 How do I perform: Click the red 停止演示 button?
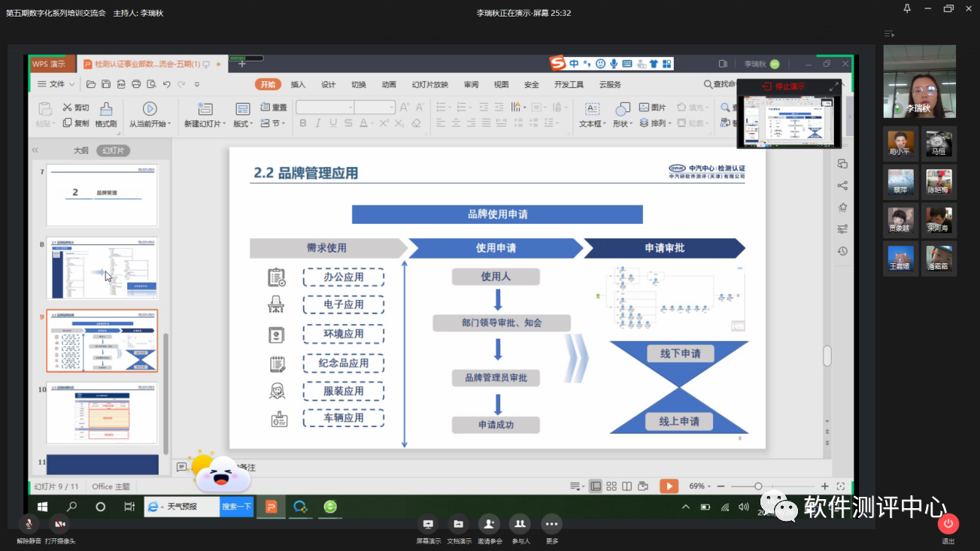click(784, 87)
